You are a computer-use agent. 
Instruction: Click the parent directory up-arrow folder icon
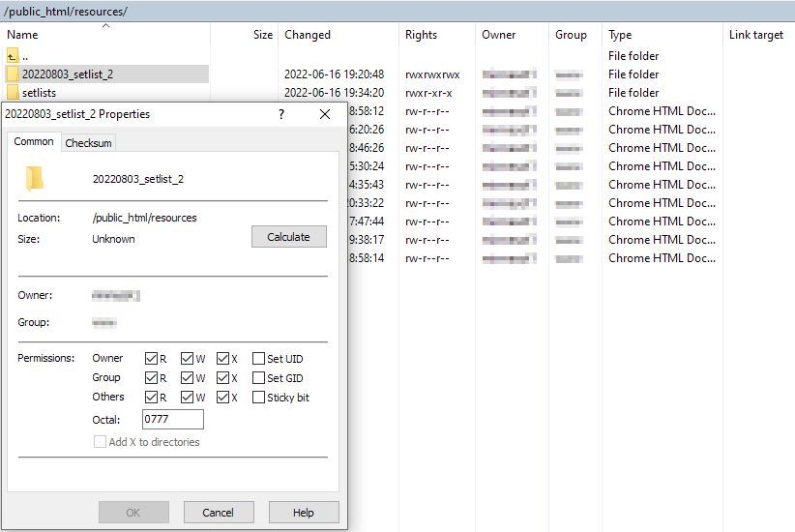[13, 56]
